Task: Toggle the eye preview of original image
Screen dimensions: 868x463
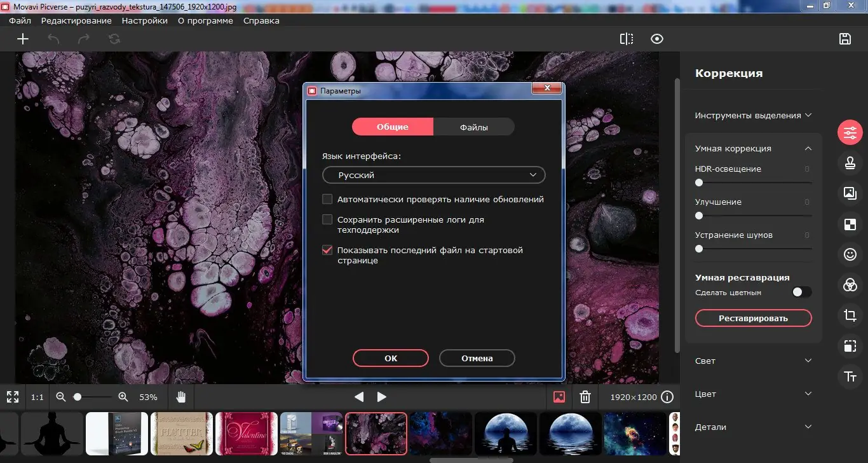Action: coord(657,39)
